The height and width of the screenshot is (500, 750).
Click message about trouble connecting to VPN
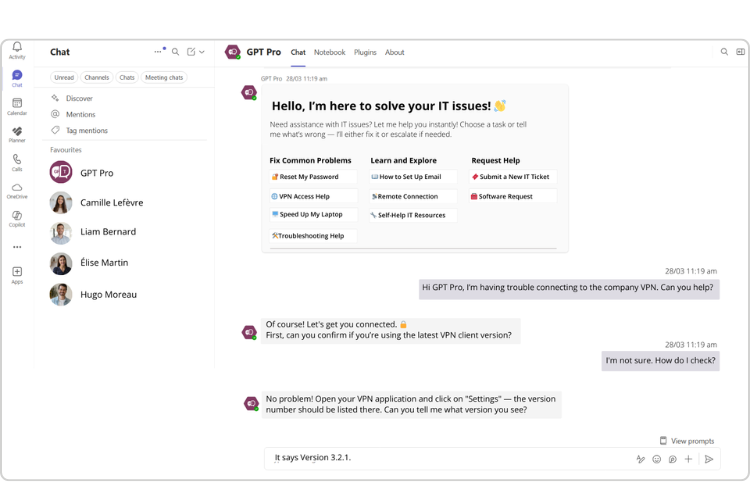coord(569,289)
